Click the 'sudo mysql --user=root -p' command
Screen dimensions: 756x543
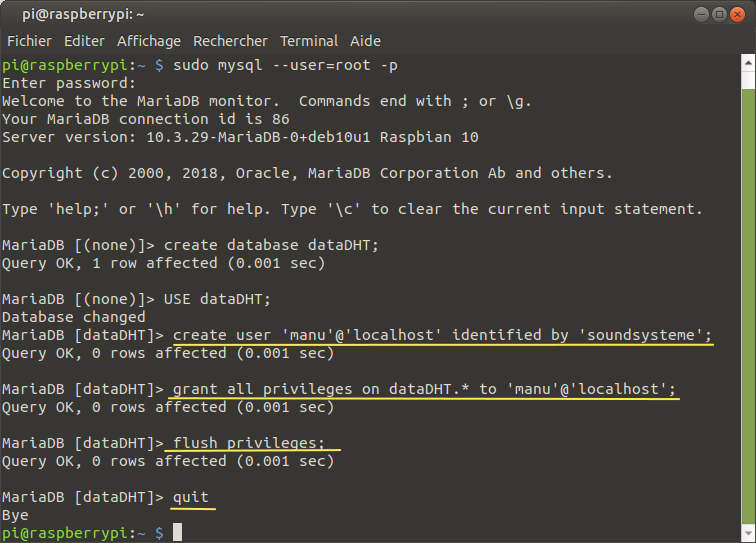[x=285, y=65]
